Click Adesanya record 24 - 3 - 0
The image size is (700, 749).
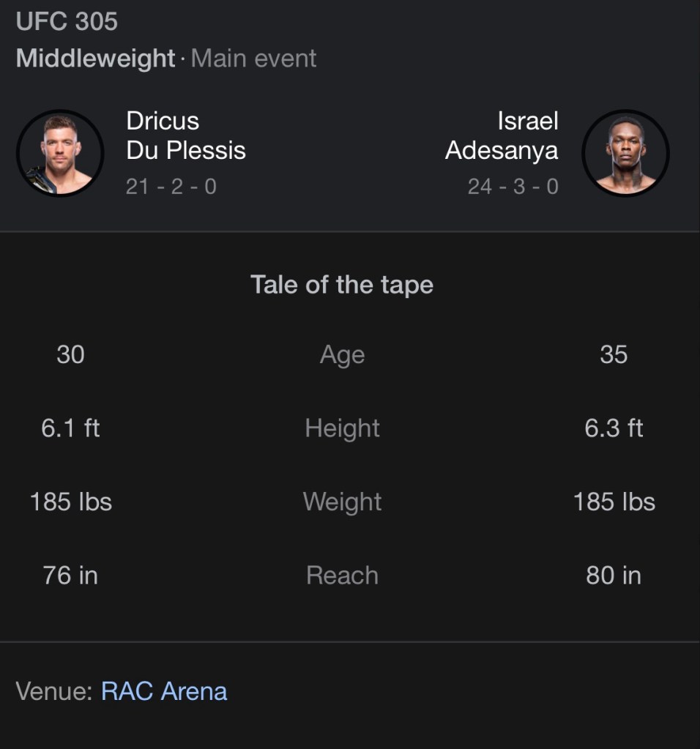pyautogui.click(x=513, y=186)
